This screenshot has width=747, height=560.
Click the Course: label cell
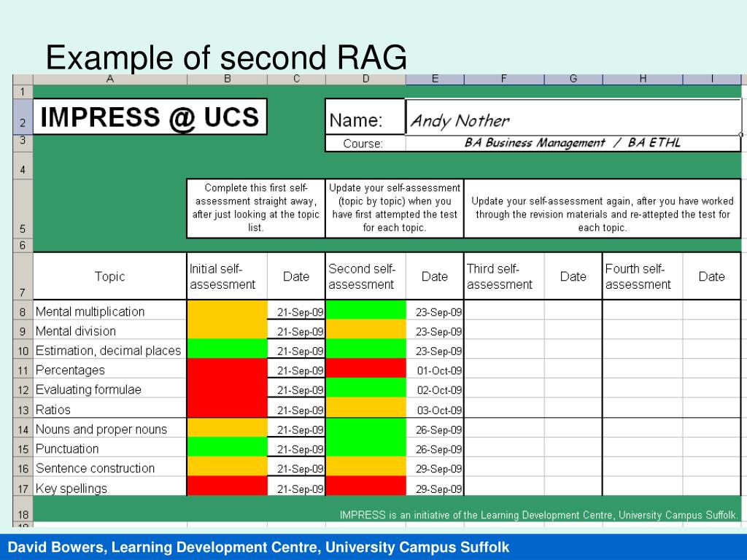[365, 144]
